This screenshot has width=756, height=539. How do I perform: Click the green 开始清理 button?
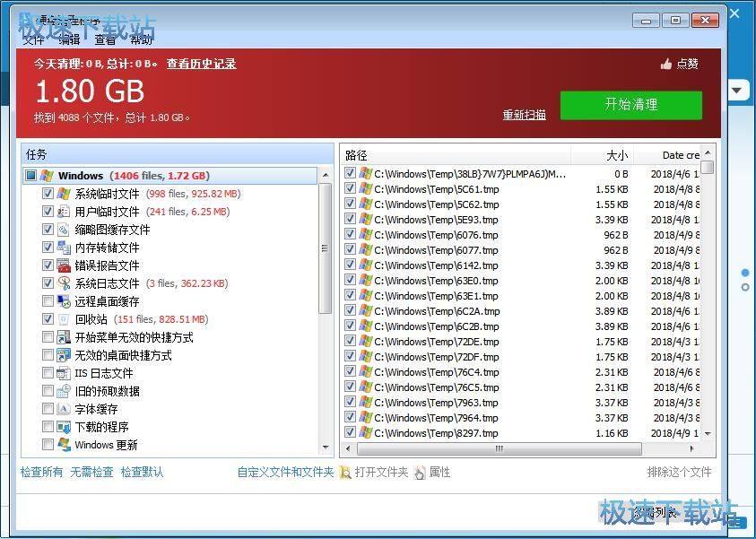[x=631, y=105]
